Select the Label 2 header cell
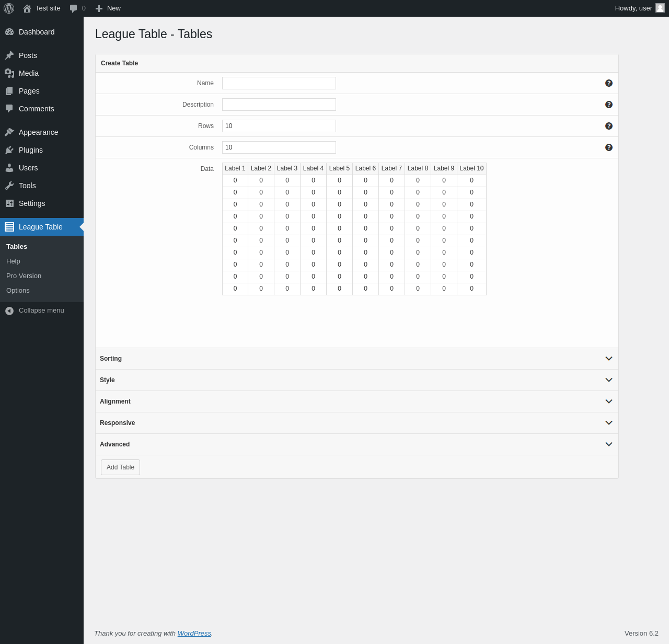 click(261, 168)
